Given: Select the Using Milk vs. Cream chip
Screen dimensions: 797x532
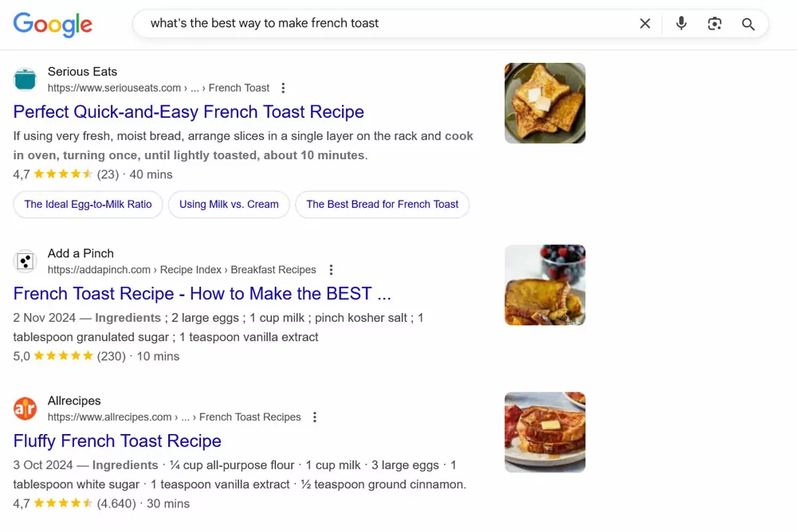Looking at the screenshot, I should click(x=229, y=205).
